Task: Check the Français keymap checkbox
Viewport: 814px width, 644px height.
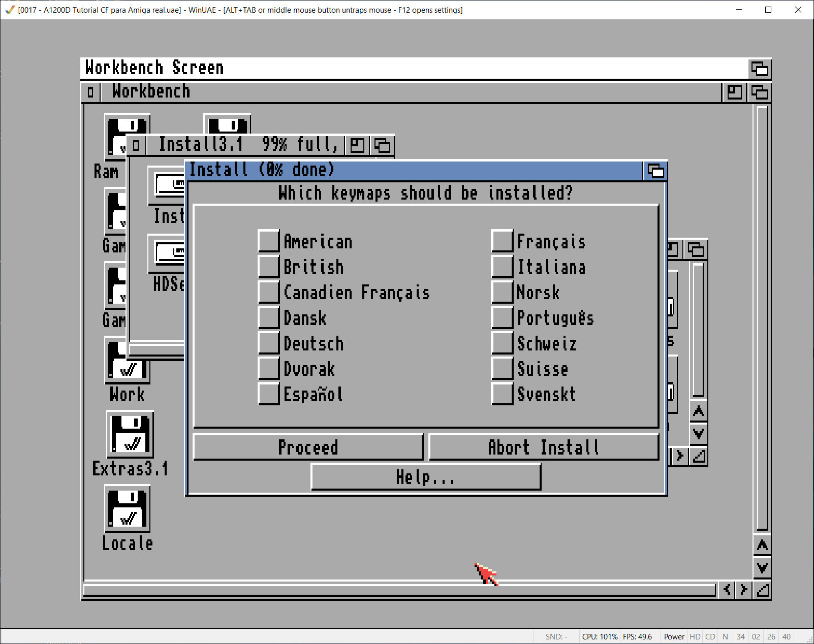Action: (x=503, y=241)
